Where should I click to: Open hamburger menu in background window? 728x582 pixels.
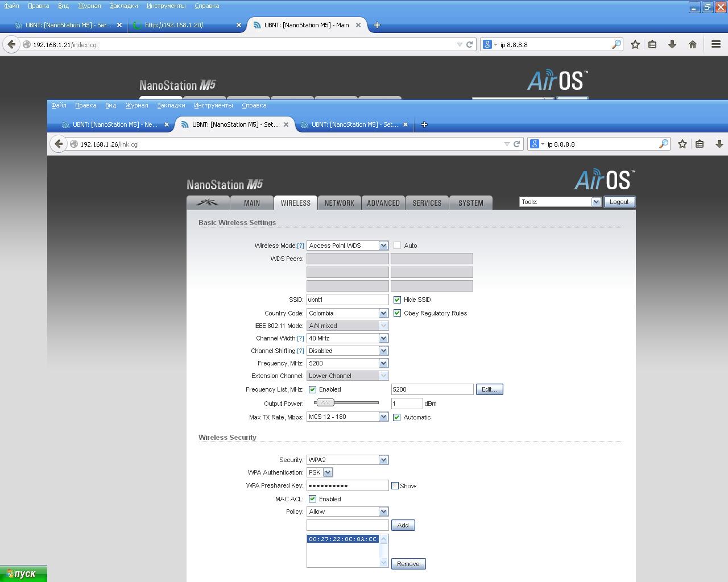click(x=716, y=44)
